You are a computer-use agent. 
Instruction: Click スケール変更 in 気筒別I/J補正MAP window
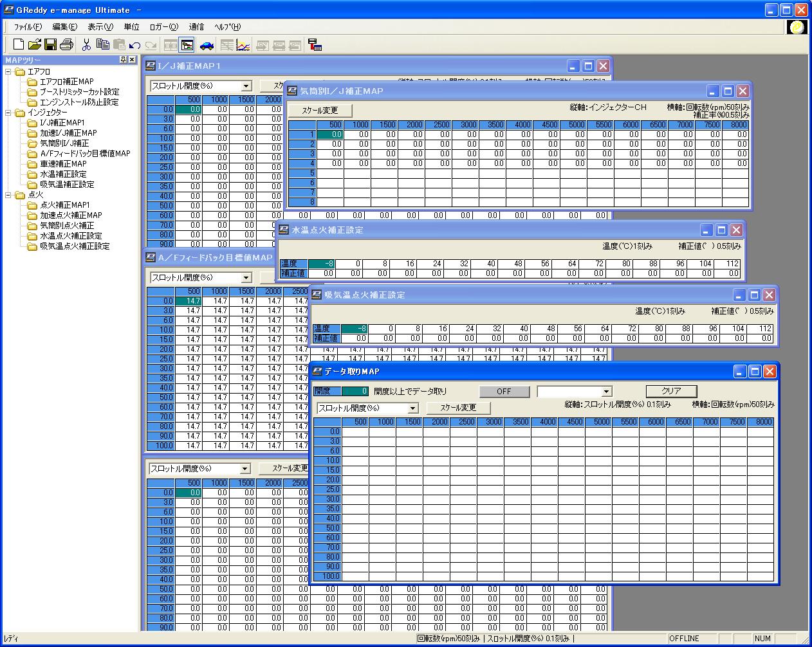[320, 111]
